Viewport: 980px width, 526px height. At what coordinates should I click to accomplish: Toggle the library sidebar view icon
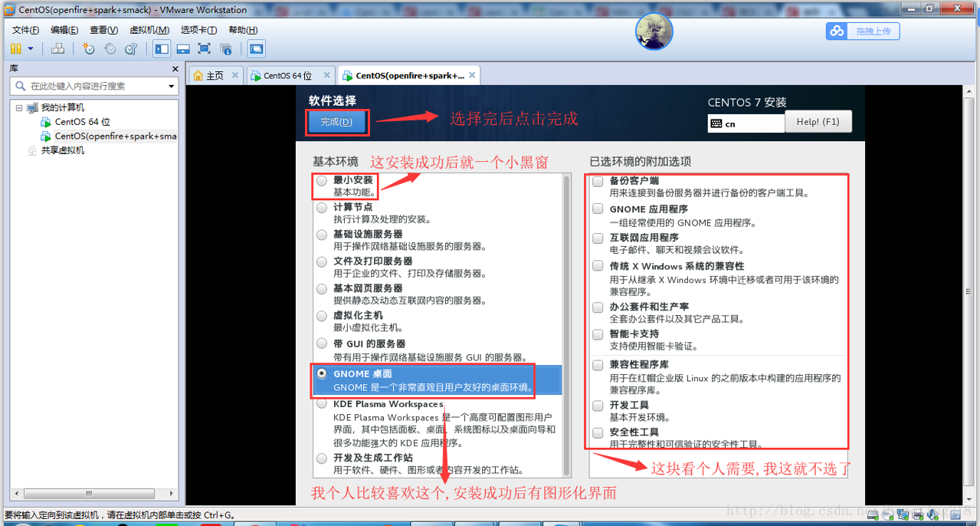point(162,49)
